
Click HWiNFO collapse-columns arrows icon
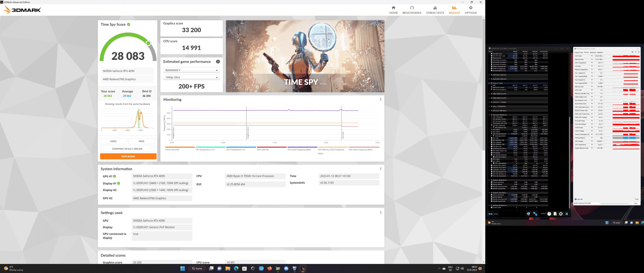pyautogui.click(x=496, y=214)
